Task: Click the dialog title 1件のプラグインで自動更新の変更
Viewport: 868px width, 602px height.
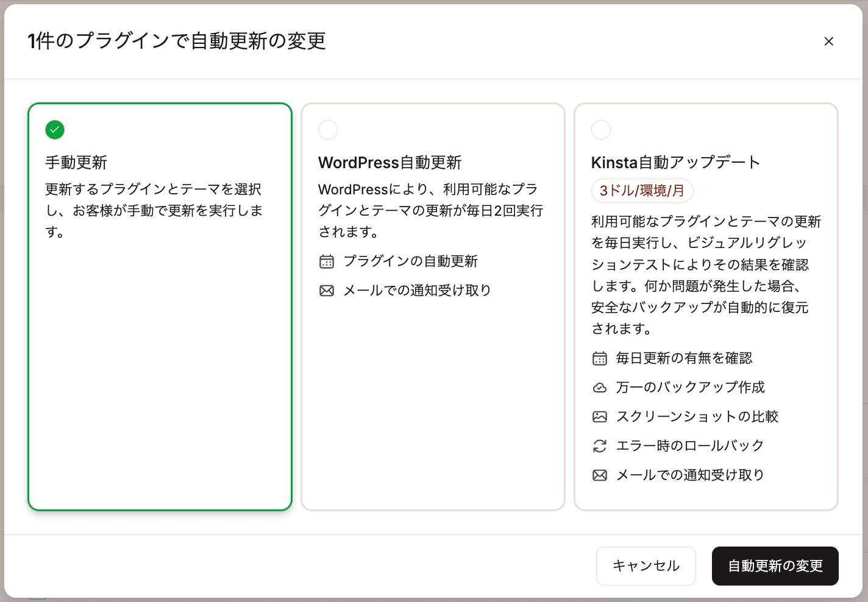Action: [x=176, y=42]
